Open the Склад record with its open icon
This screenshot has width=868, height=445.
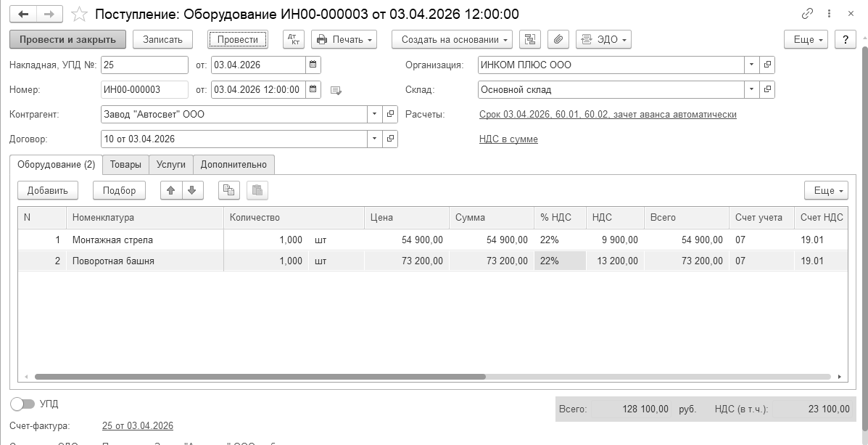[x=767, y=89]
